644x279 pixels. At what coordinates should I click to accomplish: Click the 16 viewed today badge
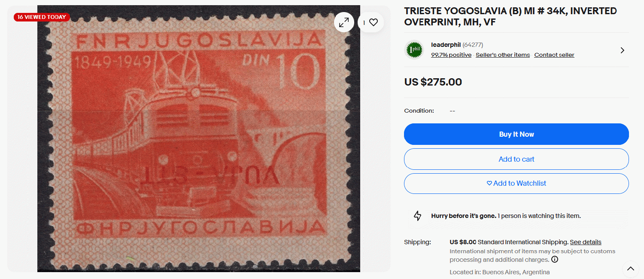(x=42, y=17)
